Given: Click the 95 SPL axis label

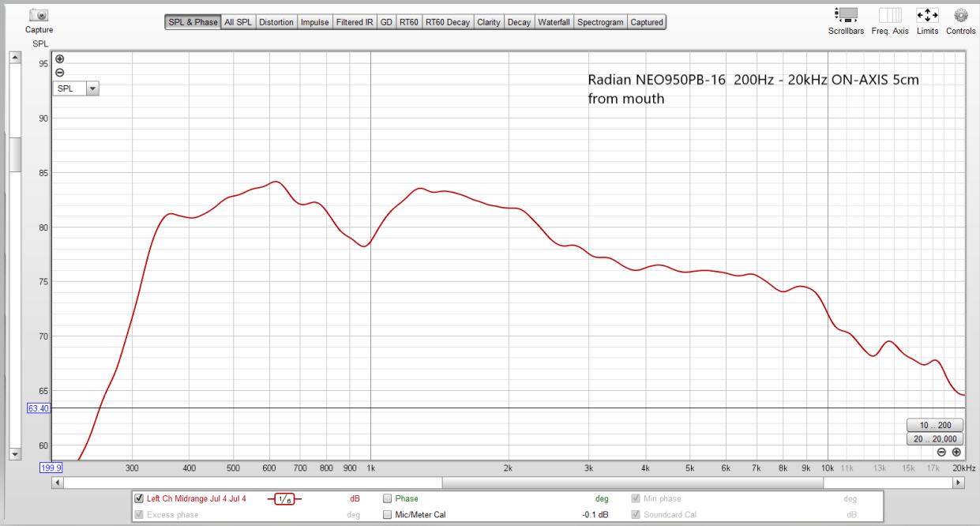Looking at the screenshot, I should (x=44, y=64).
